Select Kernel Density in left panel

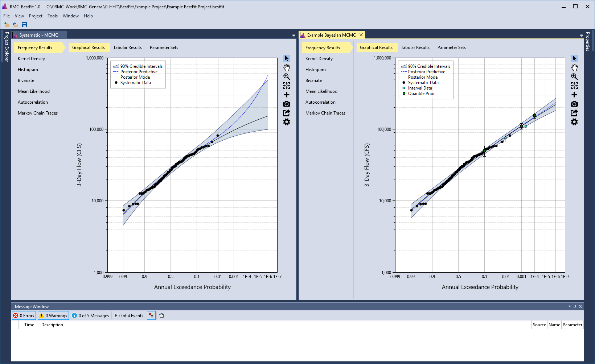[31, 59]
